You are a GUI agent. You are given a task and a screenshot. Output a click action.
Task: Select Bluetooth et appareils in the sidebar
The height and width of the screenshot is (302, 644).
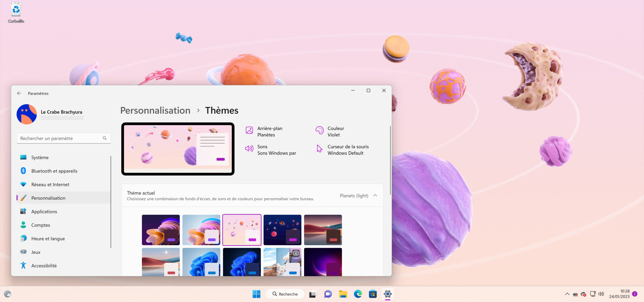click(63, 171)
